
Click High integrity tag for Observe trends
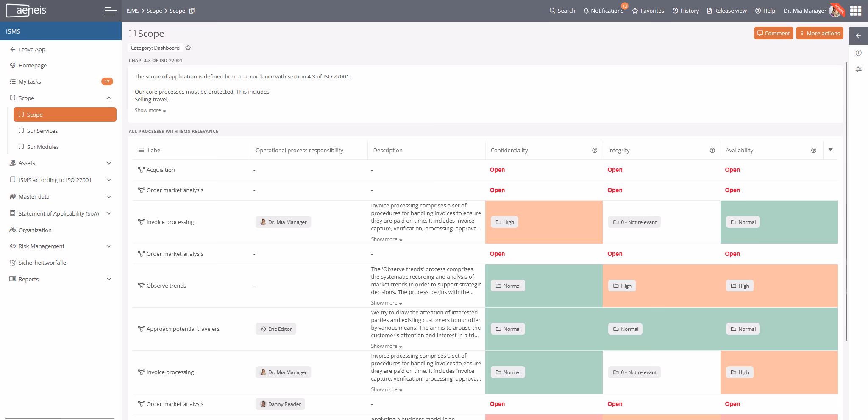click(x=622, y=286)
